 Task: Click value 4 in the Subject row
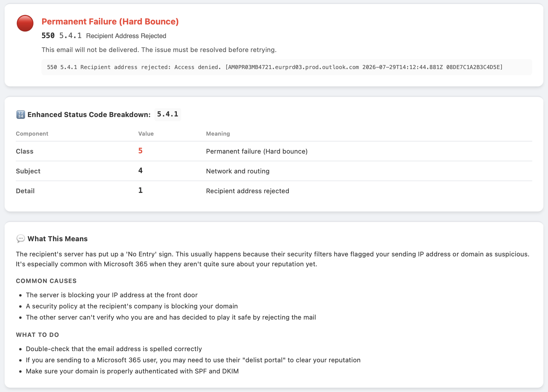tap(140, 171)
